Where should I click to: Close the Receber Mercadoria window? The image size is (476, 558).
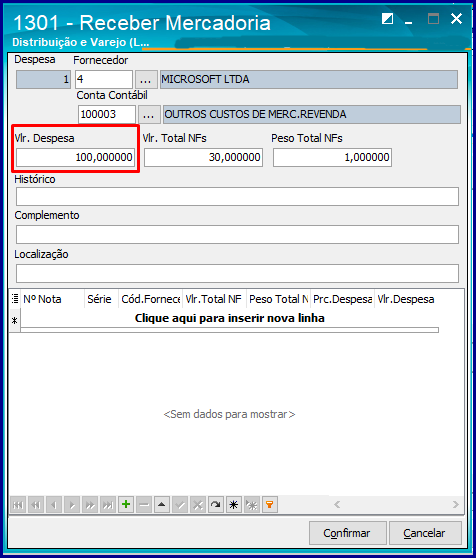pyautogui.click(x=456, y=19)
